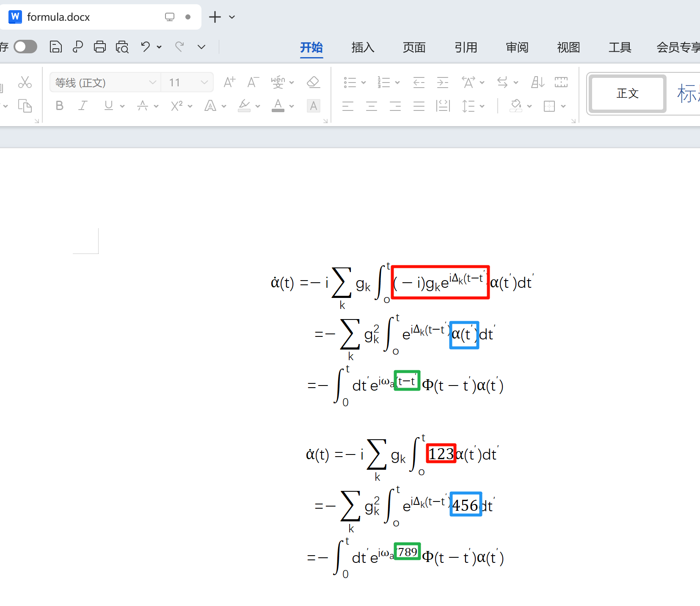This screenshot has width=700, height=606.
Task: Toggle bold formatting
Action: [x=59, y=106]
